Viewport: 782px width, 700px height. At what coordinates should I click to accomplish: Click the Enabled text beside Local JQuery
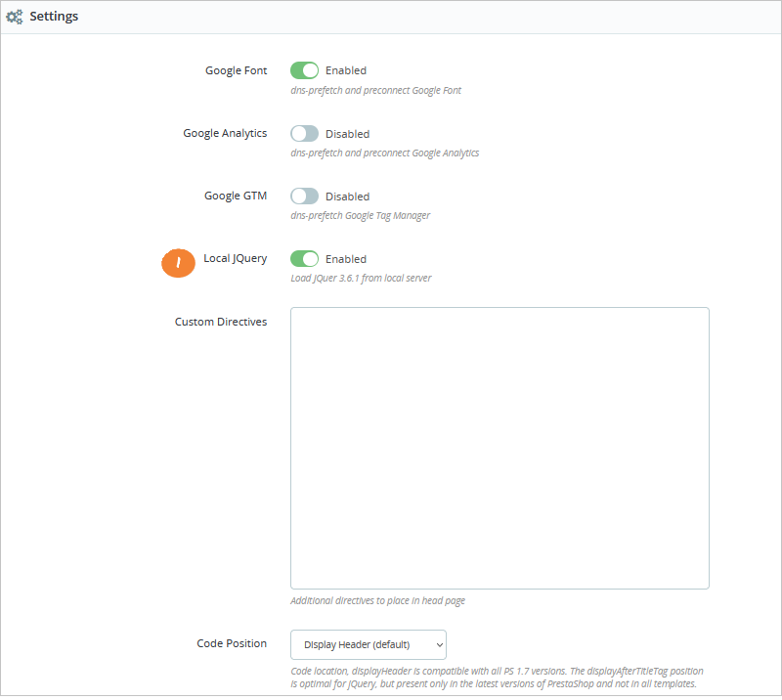(346, 259)
